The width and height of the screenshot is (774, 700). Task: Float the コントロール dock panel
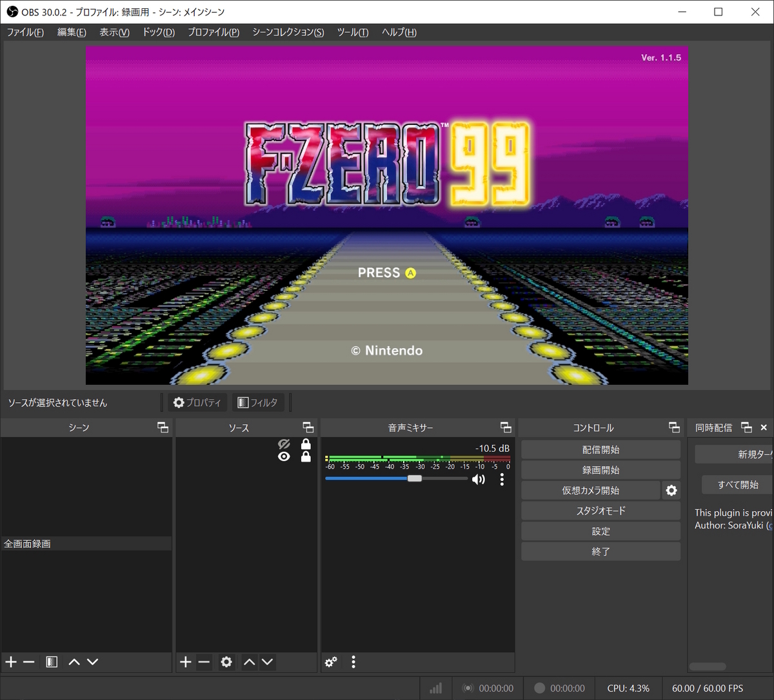point(674,427)
